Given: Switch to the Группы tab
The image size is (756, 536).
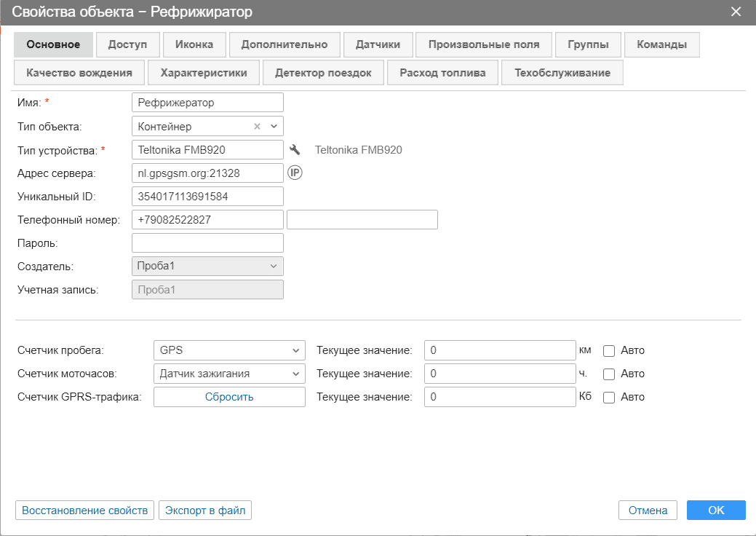Looking at the screenshot, I should point(588,44).
